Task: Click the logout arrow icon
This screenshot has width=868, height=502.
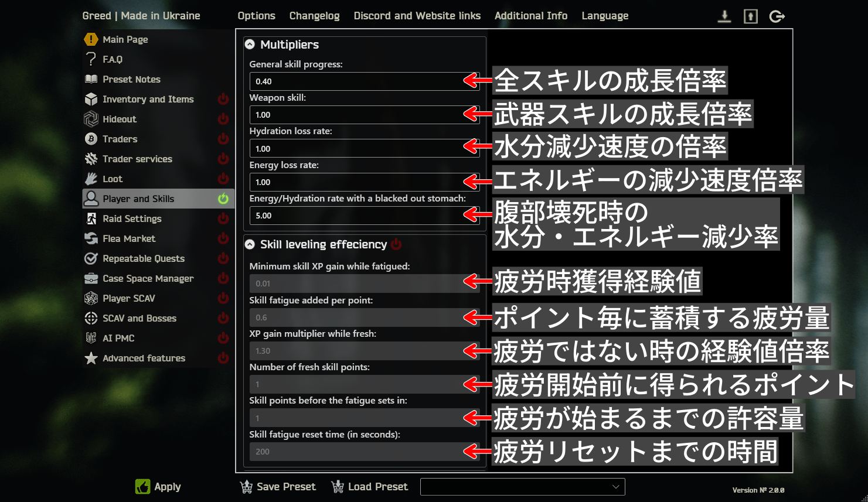Action: click(777, 16)
